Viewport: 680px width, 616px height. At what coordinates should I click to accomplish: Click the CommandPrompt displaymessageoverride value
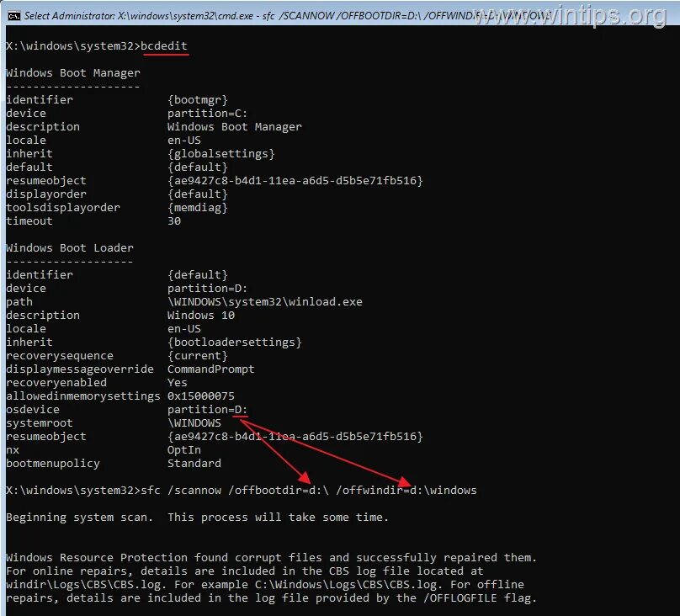tap(210, 369)
